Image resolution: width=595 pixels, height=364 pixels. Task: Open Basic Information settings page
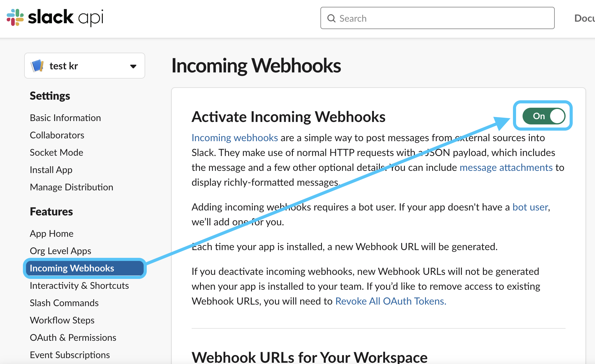click(65, 118)
